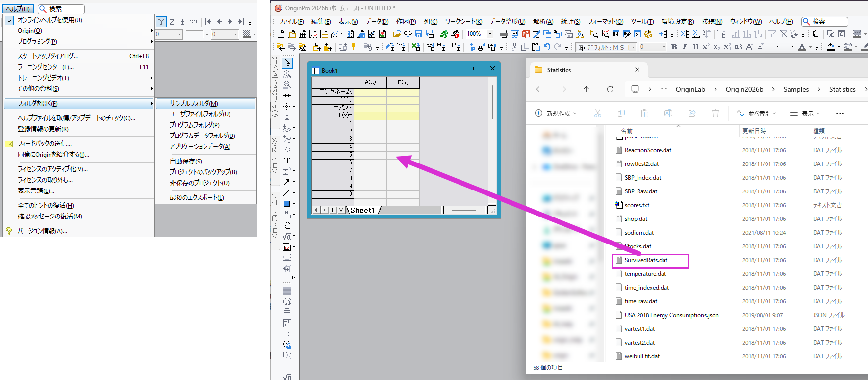The height and width of the screenshot is (380, 868).
Task: Open the '解析' menu in menu bar
Action: [x=543, y=21]
